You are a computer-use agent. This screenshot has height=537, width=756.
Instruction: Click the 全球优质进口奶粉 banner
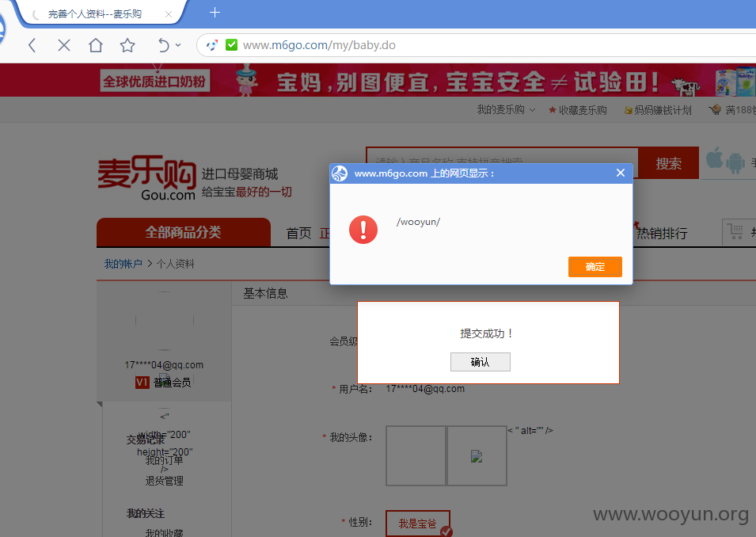(154, 81)
